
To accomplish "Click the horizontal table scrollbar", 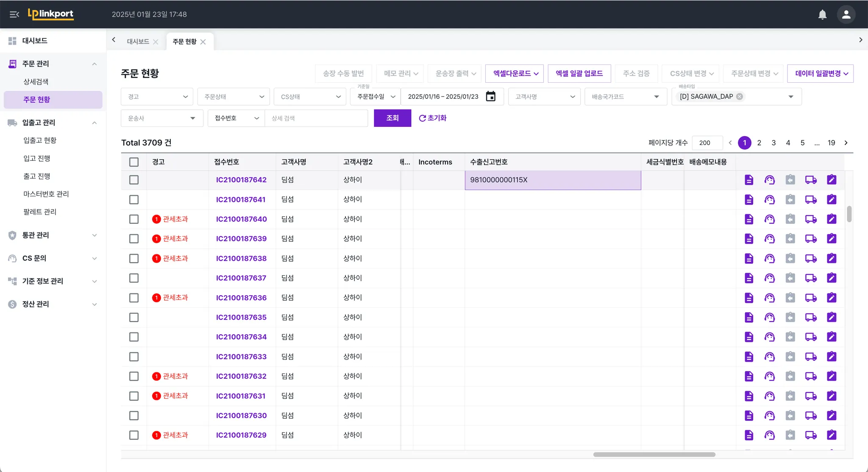I will pos(654,455).
